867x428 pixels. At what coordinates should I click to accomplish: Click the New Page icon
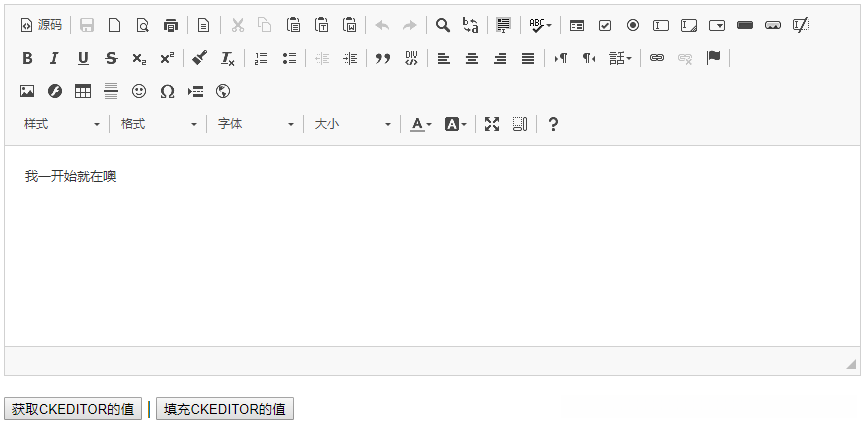[114, 25]
